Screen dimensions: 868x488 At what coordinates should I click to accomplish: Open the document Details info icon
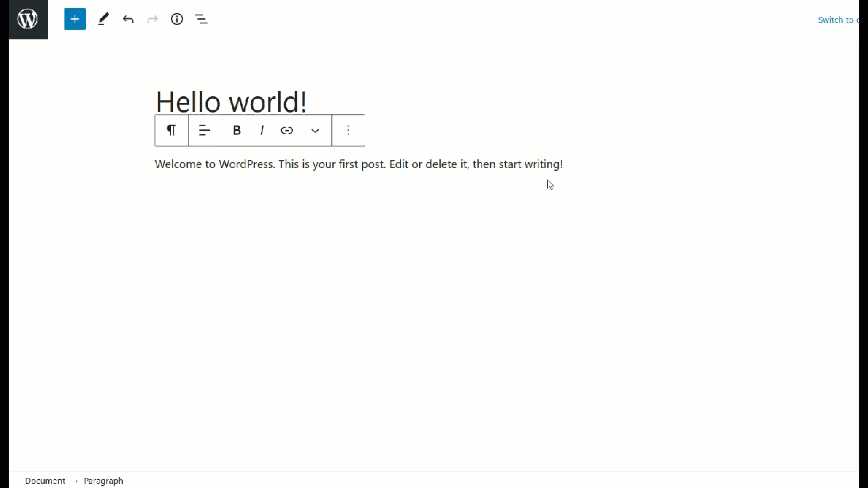click(x=177, y=19)
